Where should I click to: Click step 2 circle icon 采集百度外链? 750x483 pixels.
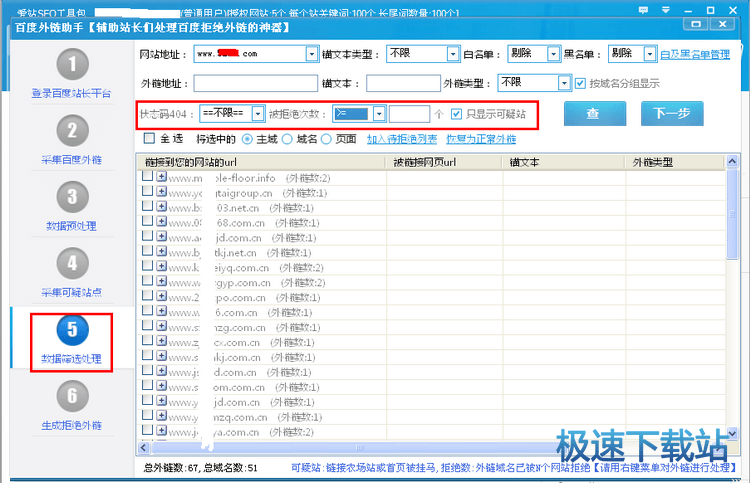[72, 130]
